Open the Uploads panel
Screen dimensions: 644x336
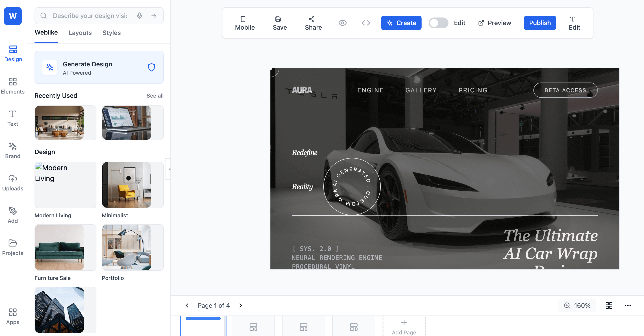click(13, 183)
